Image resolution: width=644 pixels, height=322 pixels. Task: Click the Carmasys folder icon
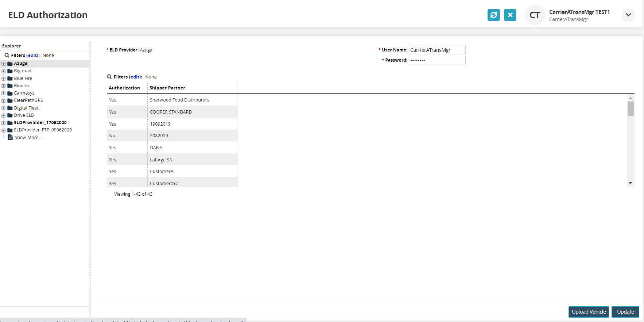tap(10, 93)
